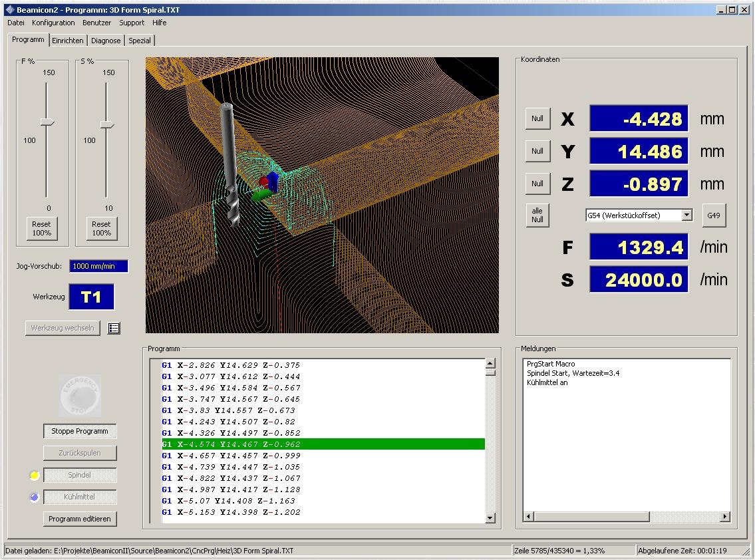Viewport: 755px width, 560px height.
Task: Open the Support menu
Action: 132,23
